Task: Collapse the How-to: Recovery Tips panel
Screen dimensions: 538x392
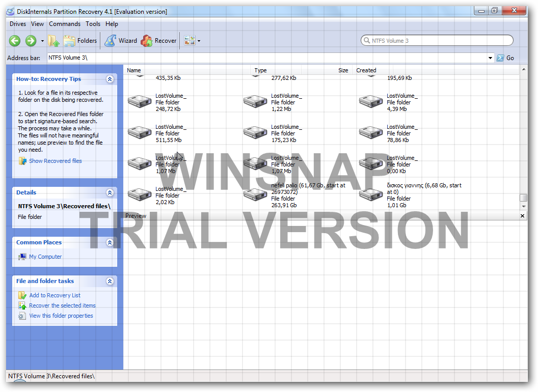Action: click(x=110, y=79)
